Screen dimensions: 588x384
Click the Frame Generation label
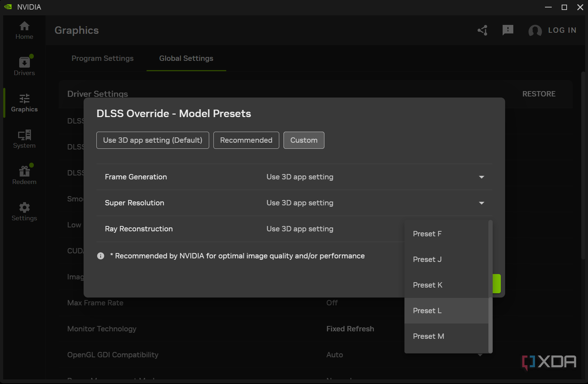coord(136,177)
